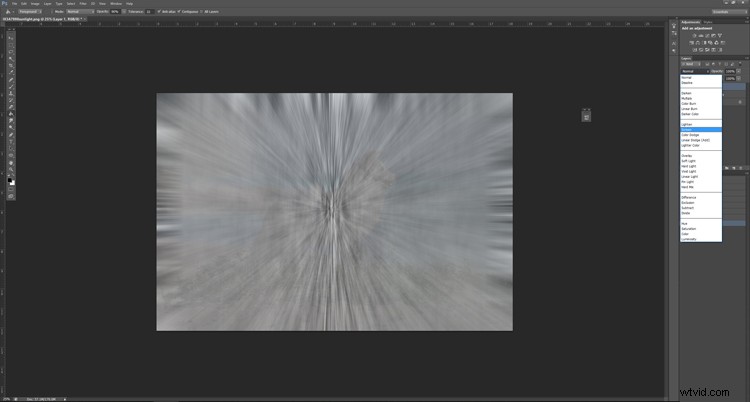Enable the All Layers checkbox

(201, 11)
